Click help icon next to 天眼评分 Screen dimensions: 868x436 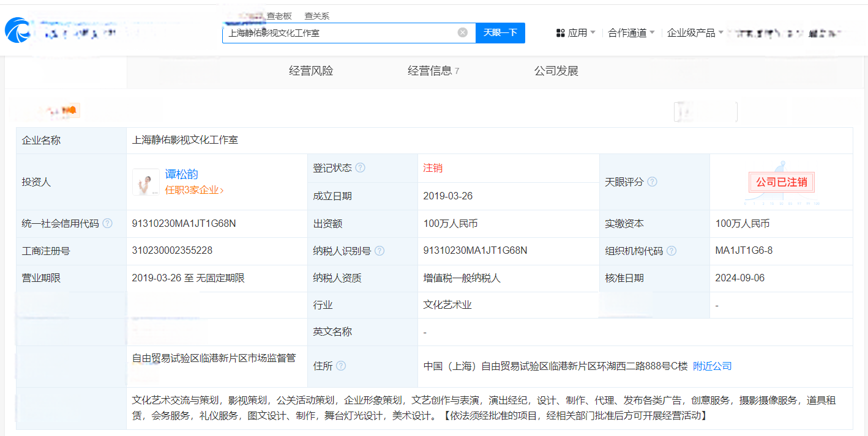653,182
